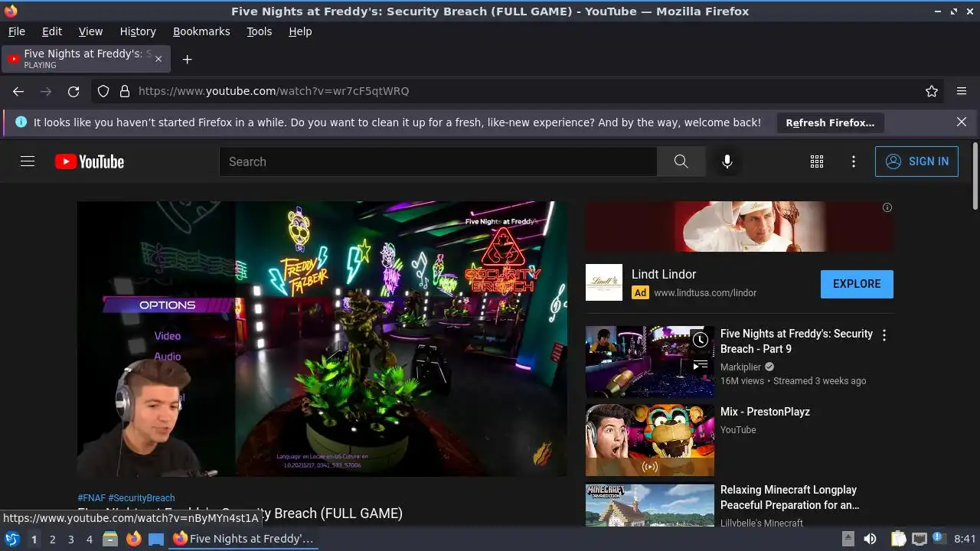Image resolution: width=980 pixels, height=551 pixels.
Task: Select Firefox window in taskbar
Action: [243, 539]
